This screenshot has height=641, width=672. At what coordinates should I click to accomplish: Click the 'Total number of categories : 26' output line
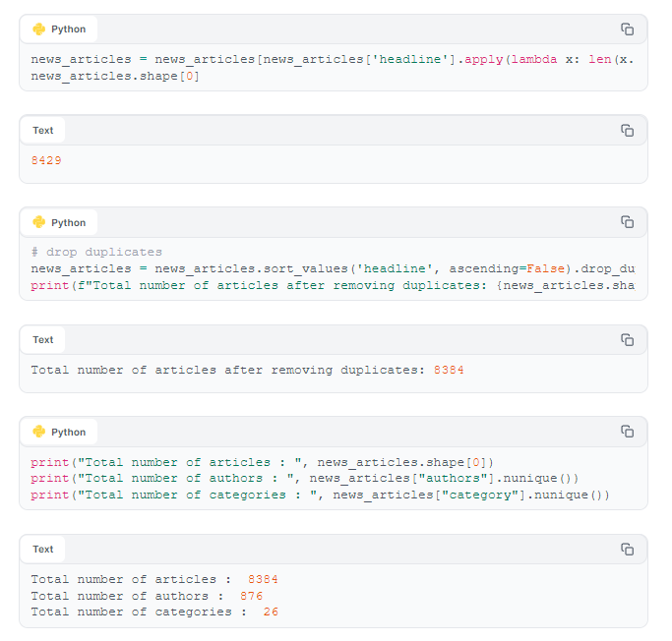(x=154, y=612)
